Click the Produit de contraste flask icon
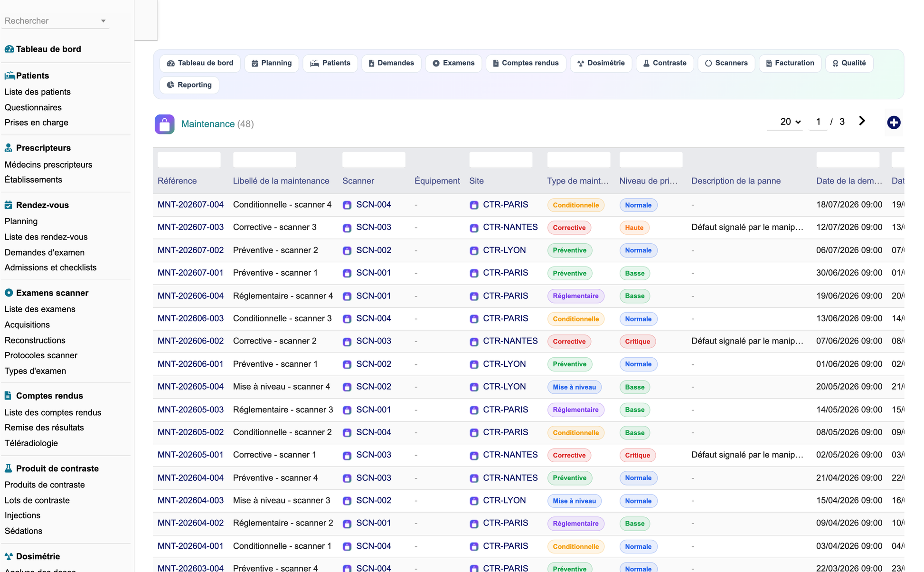The height and width of the screenshot is (572, 924). point(8,468)
